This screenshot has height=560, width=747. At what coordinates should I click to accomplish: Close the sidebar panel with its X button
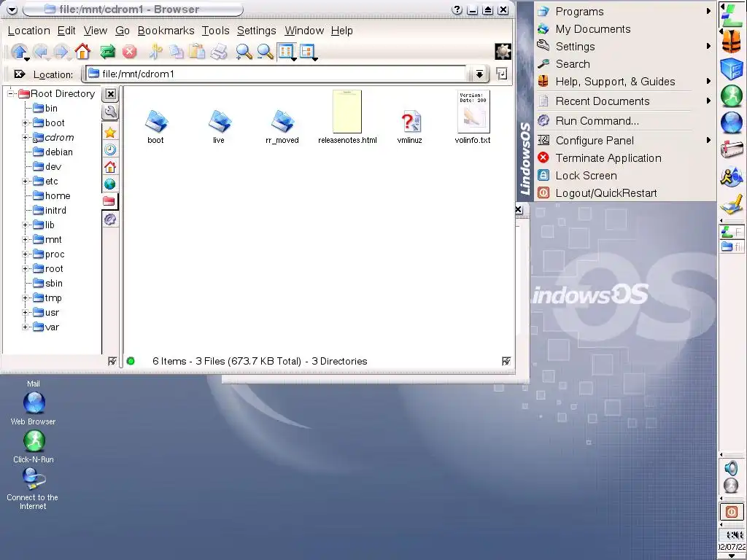(x=111, y=94)
